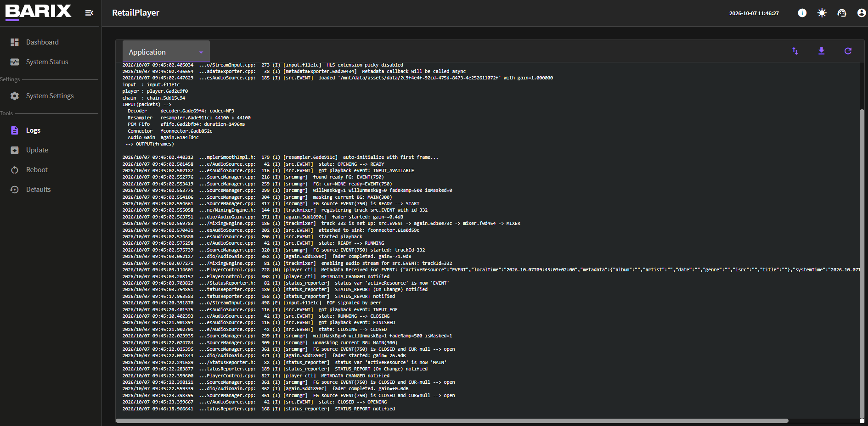Click the System Settings gear icon
868x426 pixels.
click(15, 96)
